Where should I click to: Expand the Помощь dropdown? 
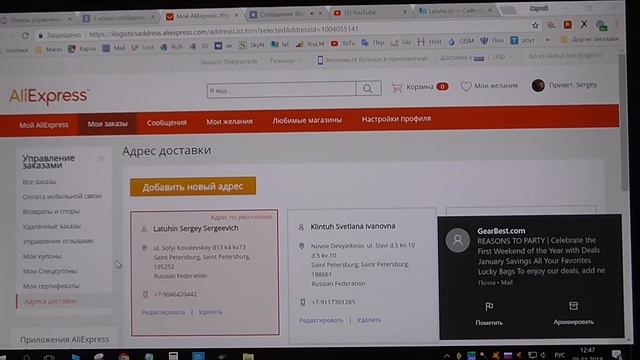click(x=286, y=61)
